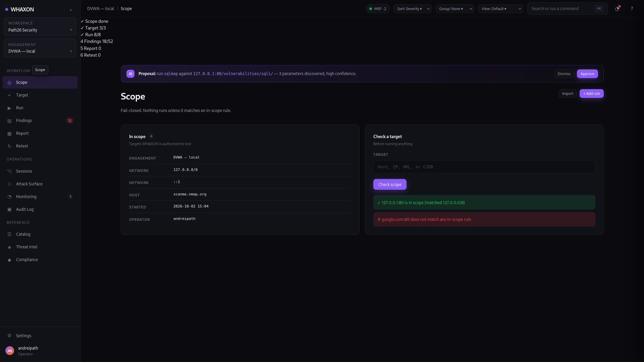
Task: Click the Import button
Action: click(x=568, y=94)
